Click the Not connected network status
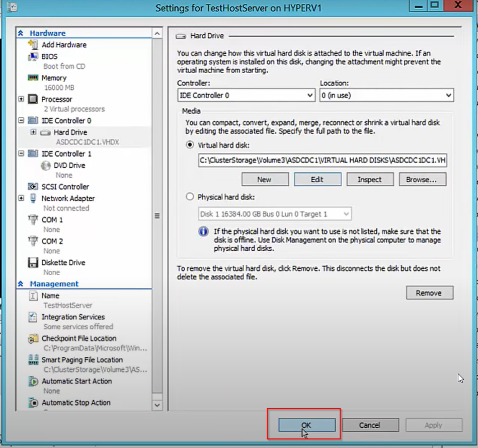 (66, 208)
